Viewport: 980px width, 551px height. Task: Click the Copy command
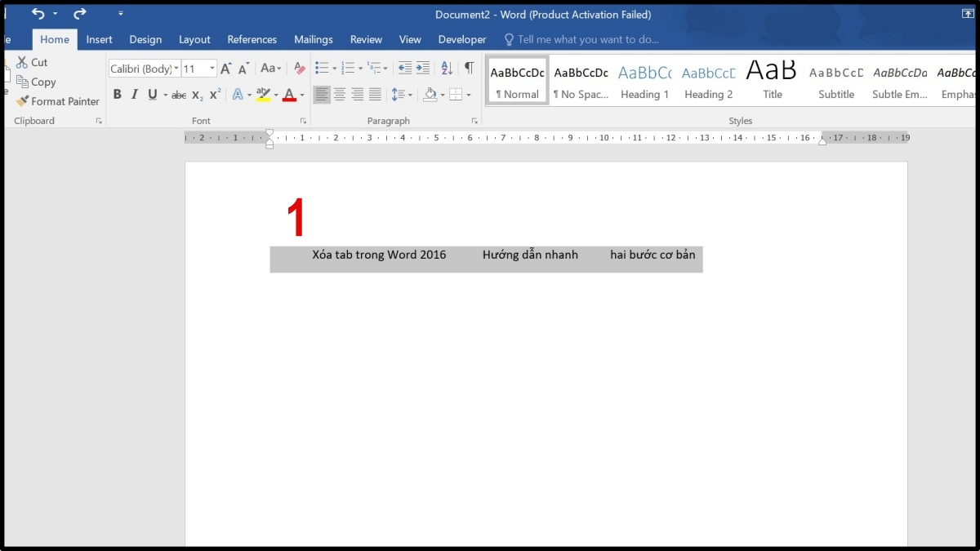[x=36, y=82]
